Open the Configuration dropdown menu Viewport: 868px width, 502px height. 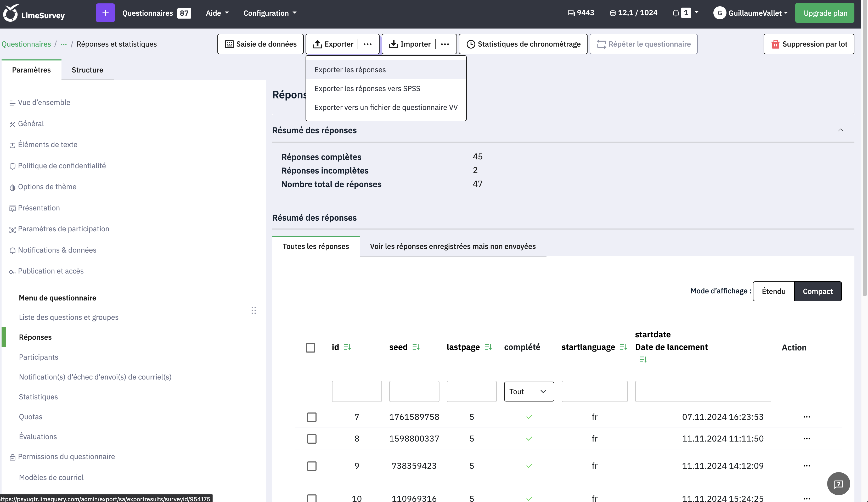(270, 13)
